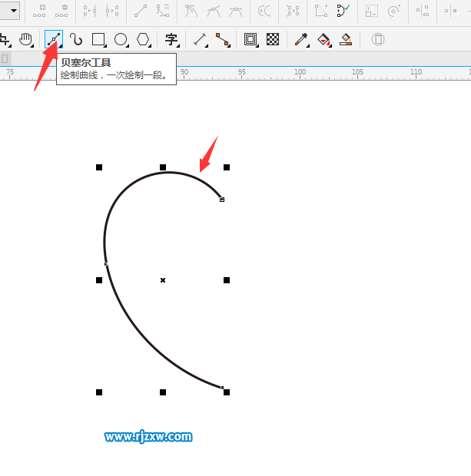
Task: Click the Join Two Nodes icon
Action: [x=90, y=11]
